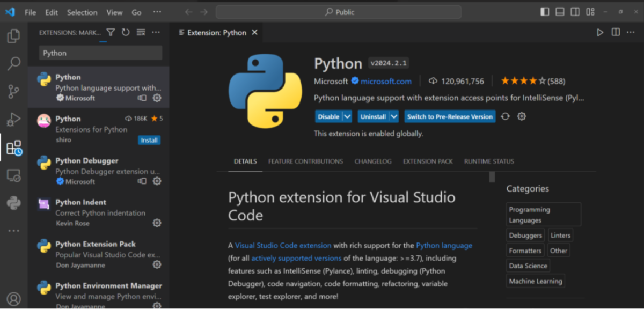
Task: Open the View menu
Action: [x=114, y=12]
